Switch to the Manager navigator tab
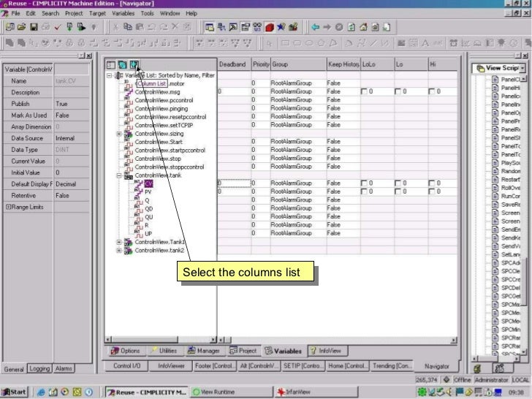 coord(205,351)
